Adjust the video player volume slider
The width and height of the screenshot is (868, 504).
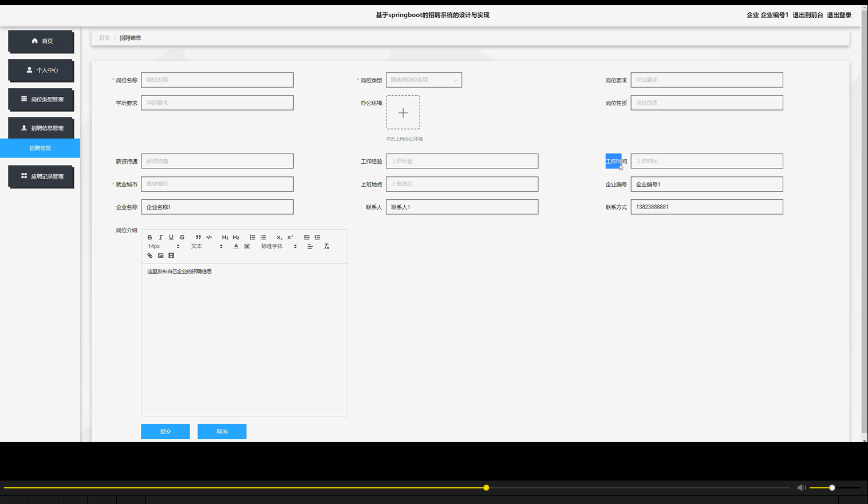point(834,488)
